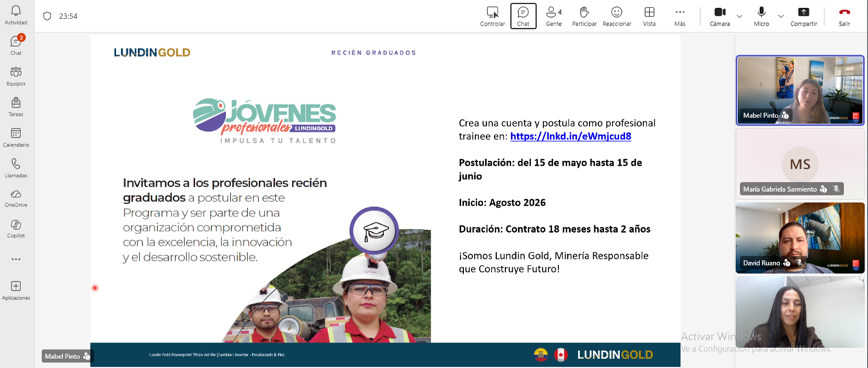The width and height of the screenshot is (868, 368).
Task: Click the 'Inicio: Agosto 2026' text
Action: 502,202
